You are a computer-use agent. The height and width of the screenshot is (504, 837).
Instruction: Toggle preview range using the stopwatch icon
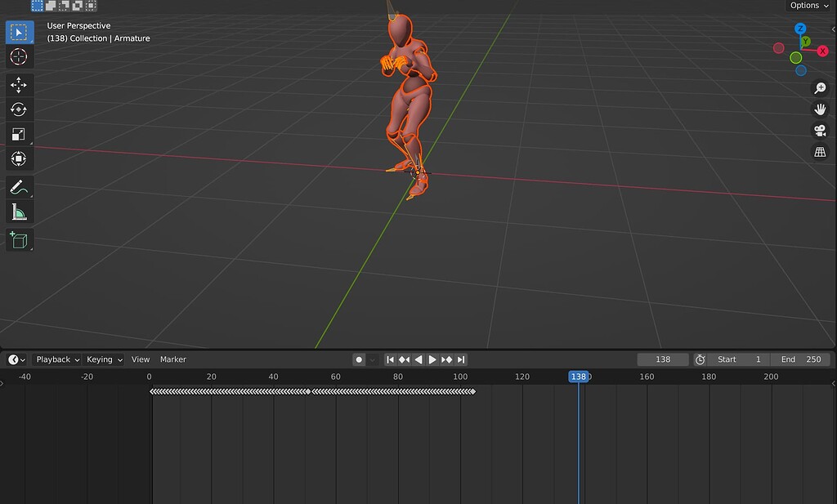[700, 359]
